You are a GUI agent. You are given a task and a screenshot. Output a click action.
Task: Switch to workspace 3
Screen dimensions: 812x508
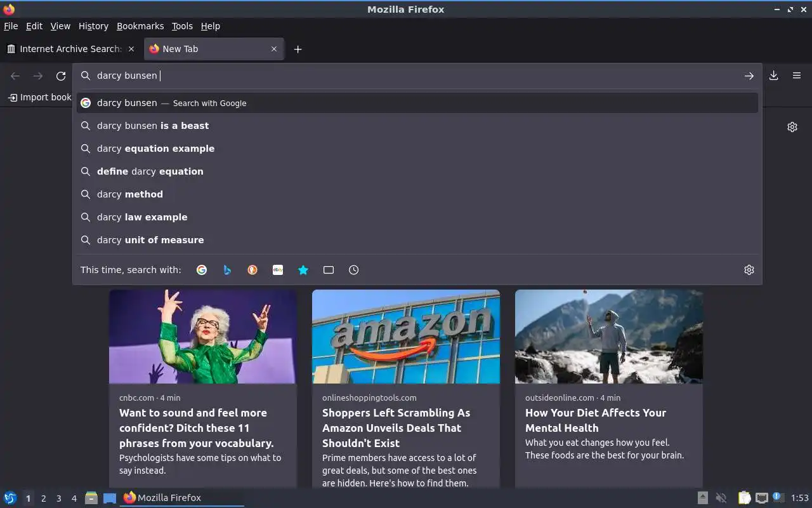(x=58, y=498)
